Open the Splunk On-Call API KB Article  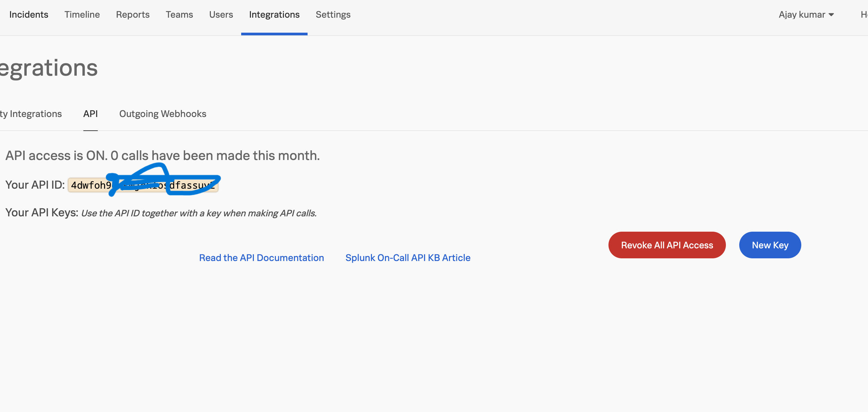pos(408,257)
